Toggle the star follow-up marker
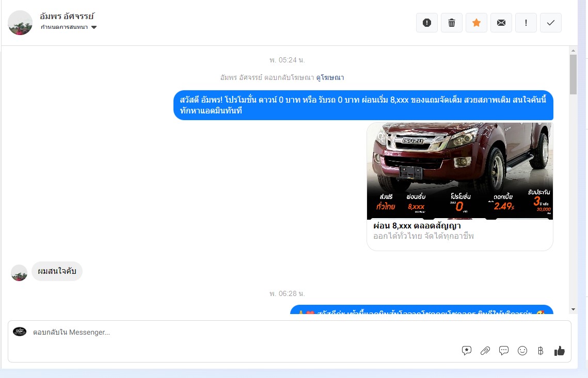Screen dimensions: 588x378 (x=476, y=23)
